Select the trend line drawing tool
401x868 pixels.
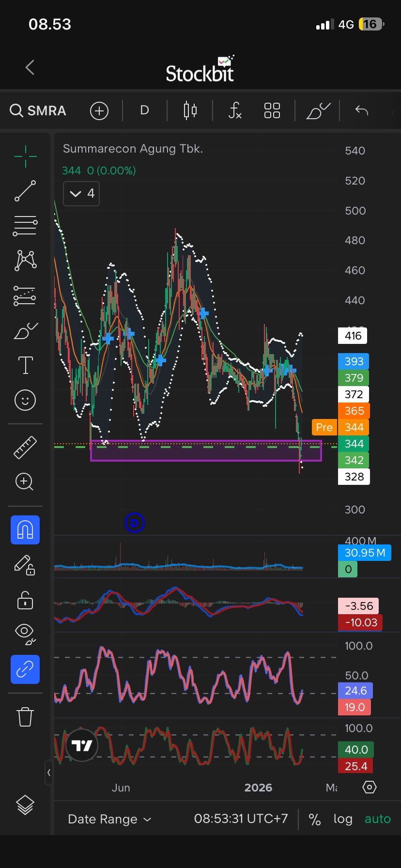coord(25,191)
